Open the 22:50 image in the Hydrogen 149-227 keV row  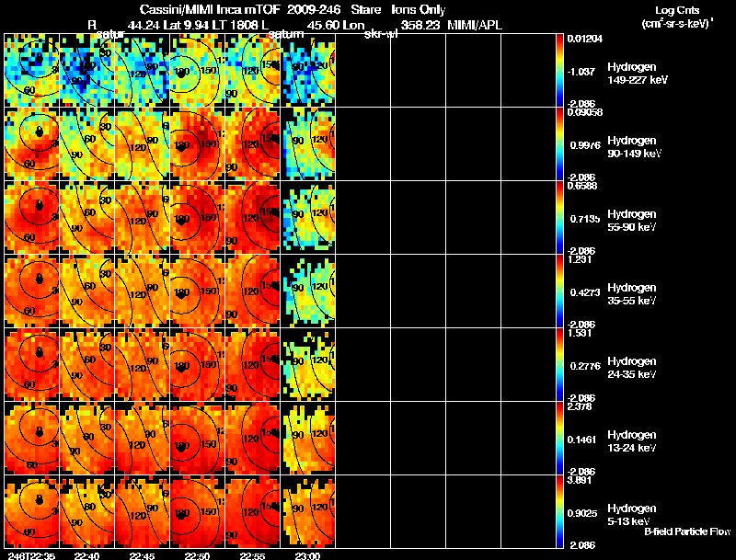197,71
